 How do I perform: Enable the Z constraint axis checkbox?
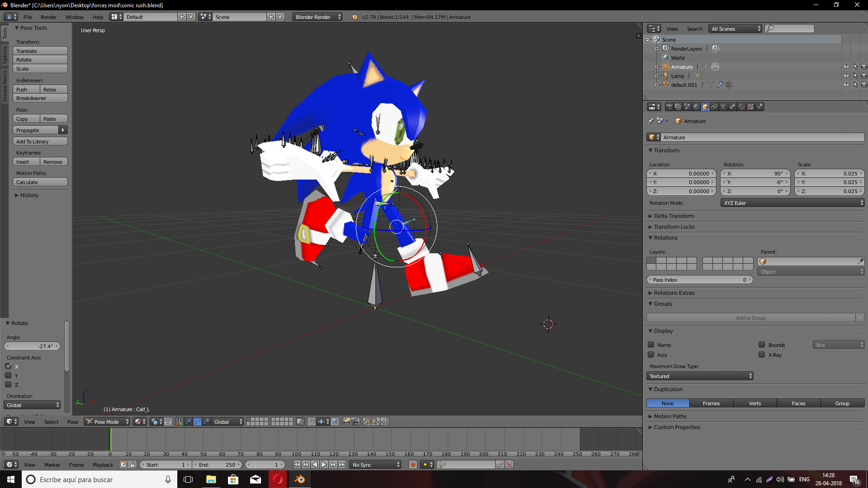coord(8,384)
